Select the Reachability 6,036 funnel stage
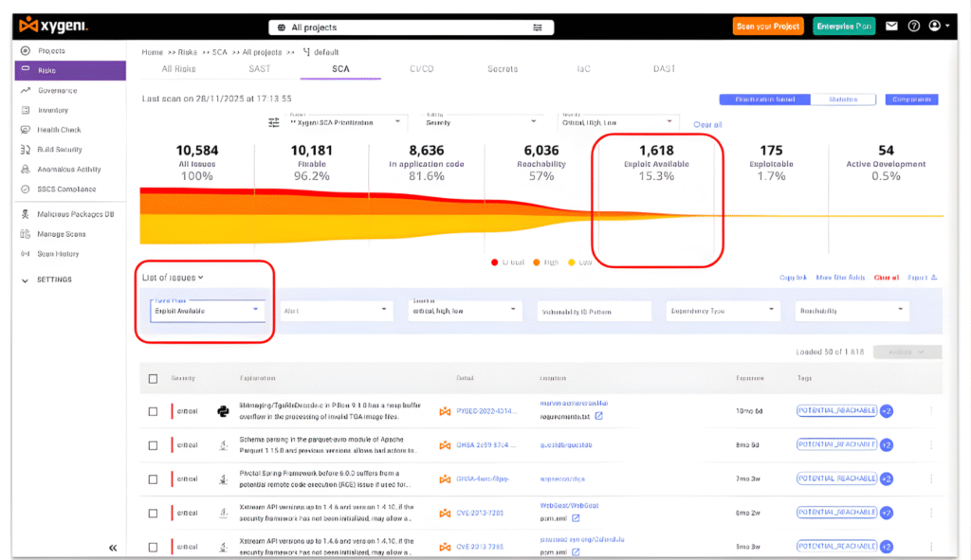 tap(541, 163)
